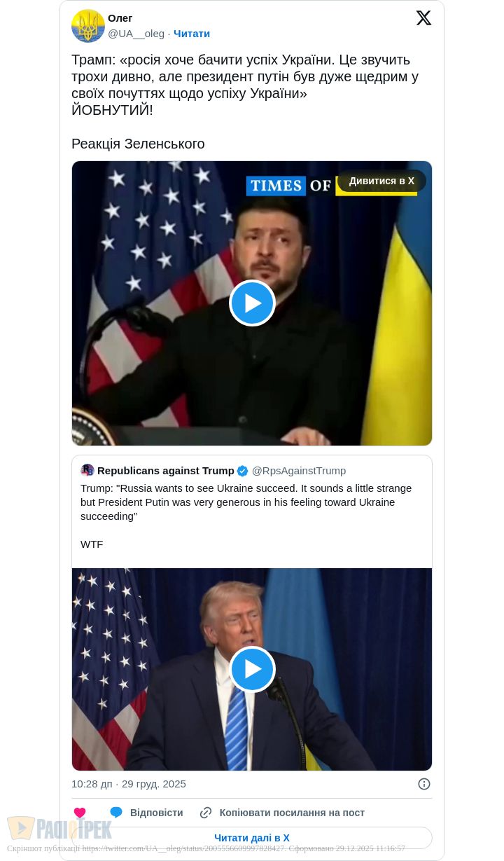
Task: Play the quoted Trump video
Action: (252, 669)
